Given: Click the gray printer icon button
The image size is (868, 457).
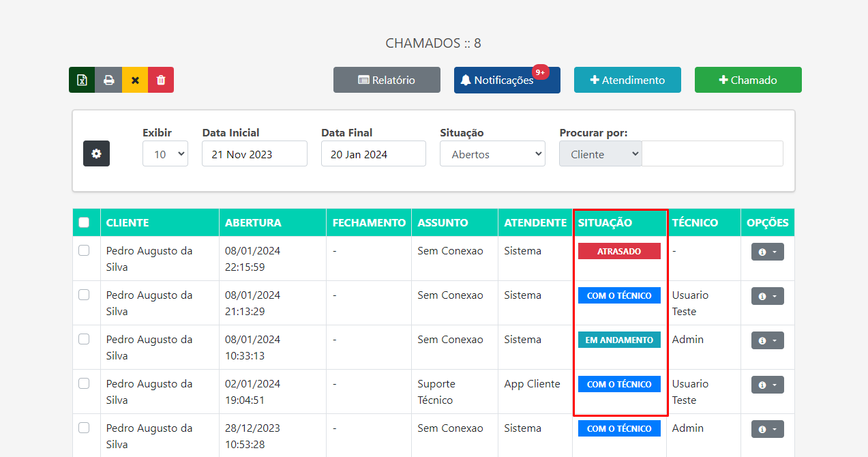Looking at the screenshot, I should 108,80.
